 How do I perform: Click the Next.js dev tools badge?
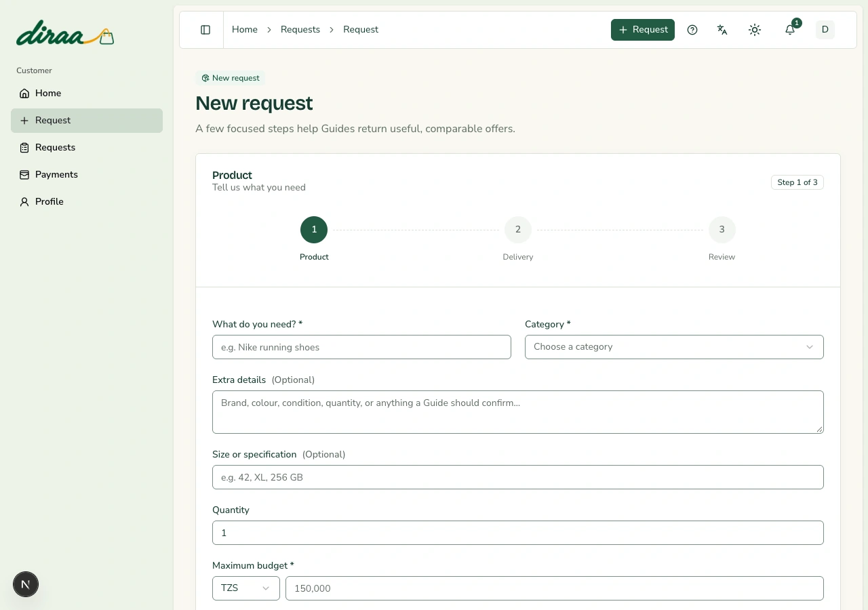[x=26, y=584]
